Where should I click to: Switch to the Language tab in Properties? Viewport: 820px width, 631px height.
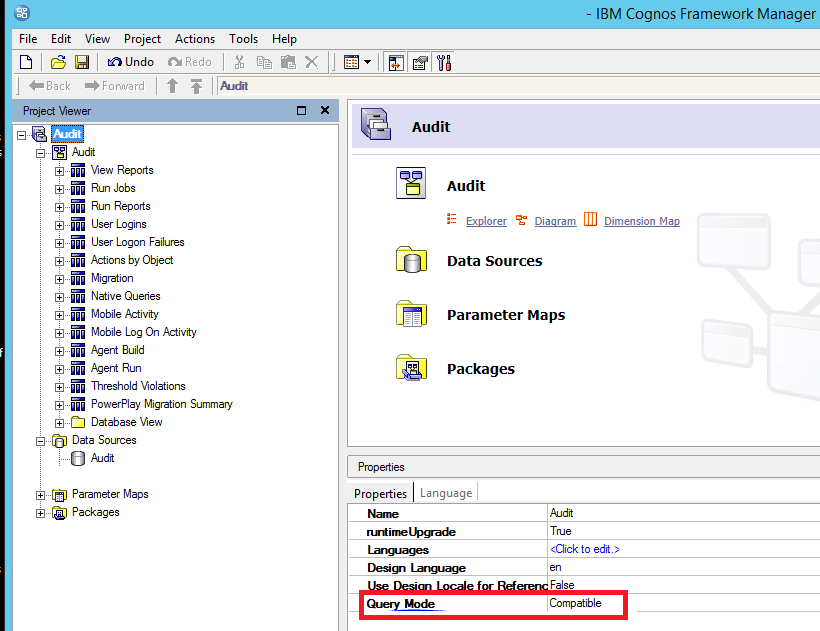tap(446, 492)
